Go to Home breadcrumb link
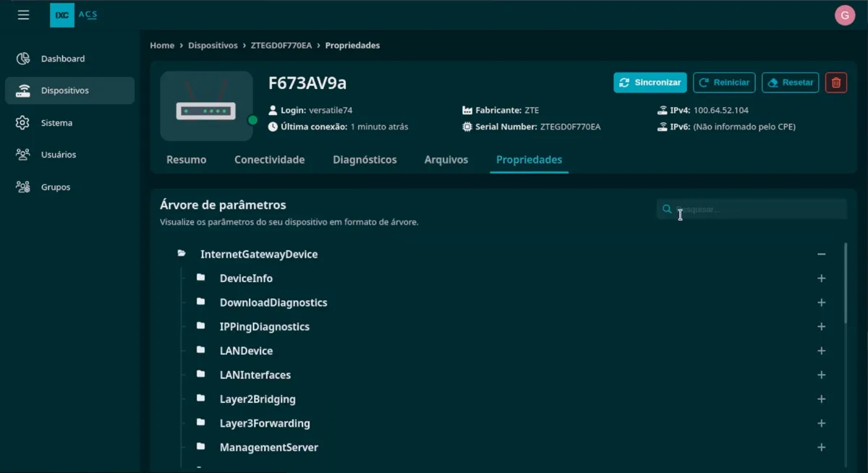 162,46
